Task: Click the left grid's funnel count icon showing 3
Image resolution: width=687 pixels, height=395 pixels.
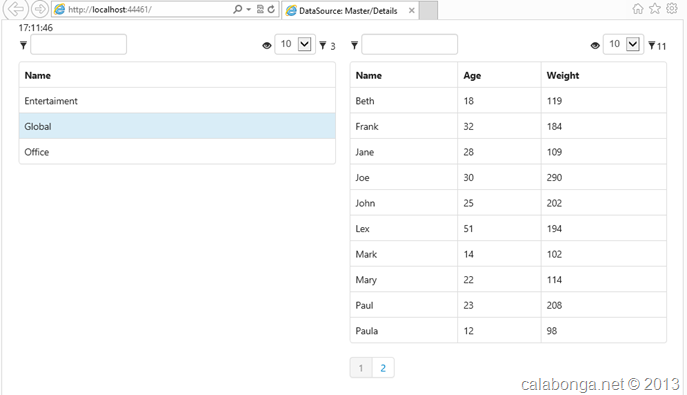Action: (323, 45)
